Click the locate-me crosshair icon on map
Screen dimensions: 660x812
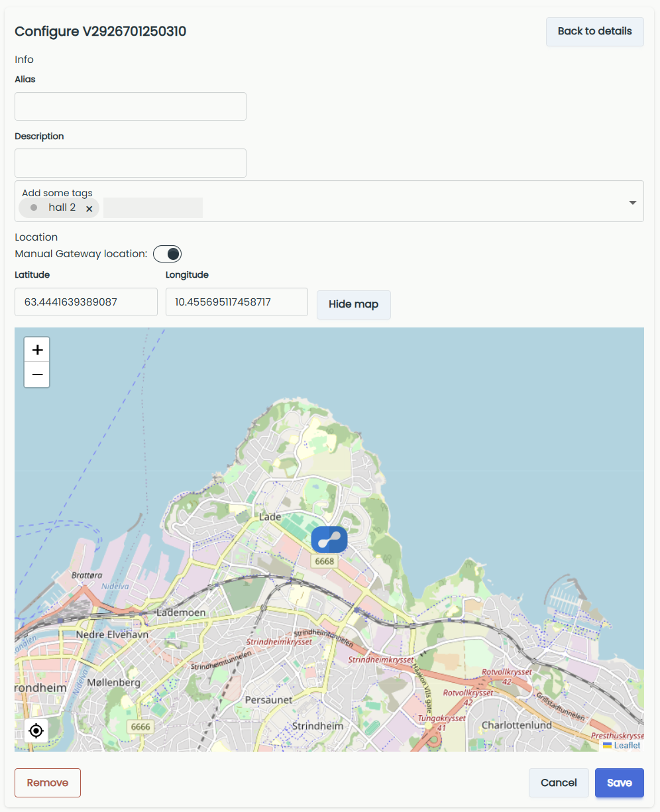[36, 730]
